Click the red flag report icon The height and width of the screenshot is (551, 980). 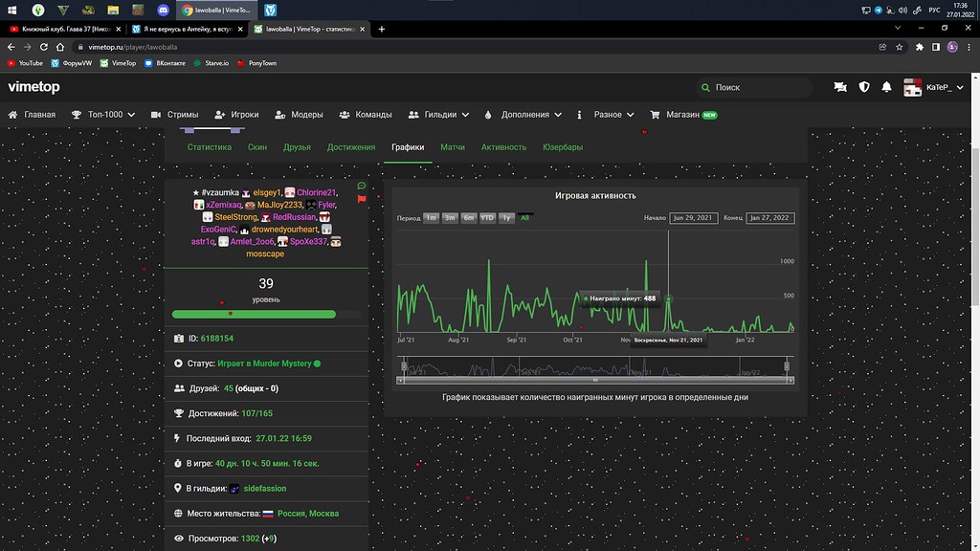(362, 199)
